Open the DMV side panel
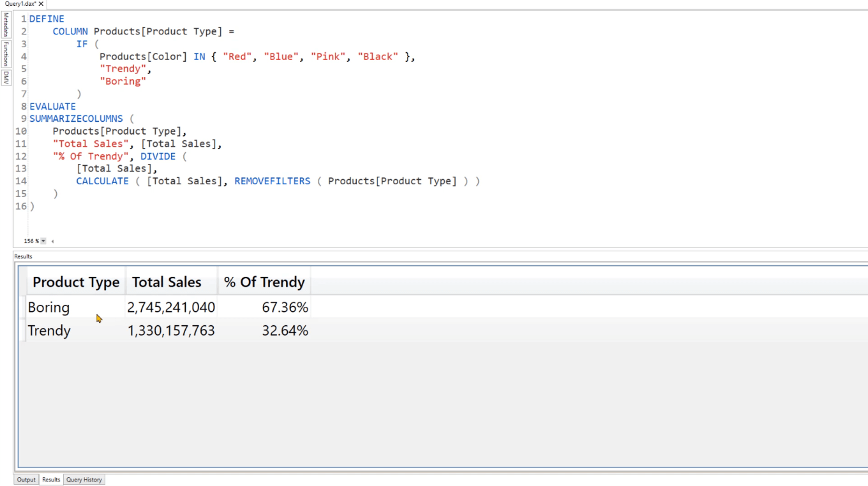Viewport: 868px width, 486px height. pyautogui.click(x=6, y=78)
